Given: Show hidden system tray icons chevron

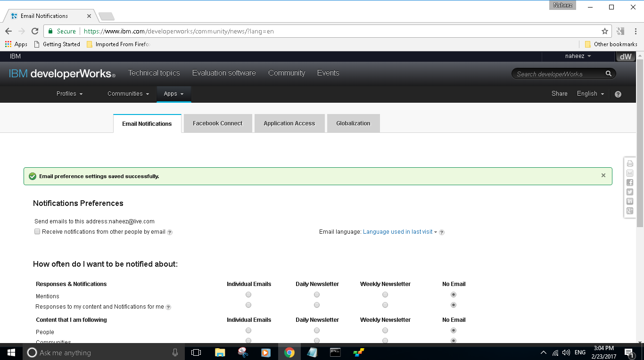Looking at the screenshot, I should 544,352.
